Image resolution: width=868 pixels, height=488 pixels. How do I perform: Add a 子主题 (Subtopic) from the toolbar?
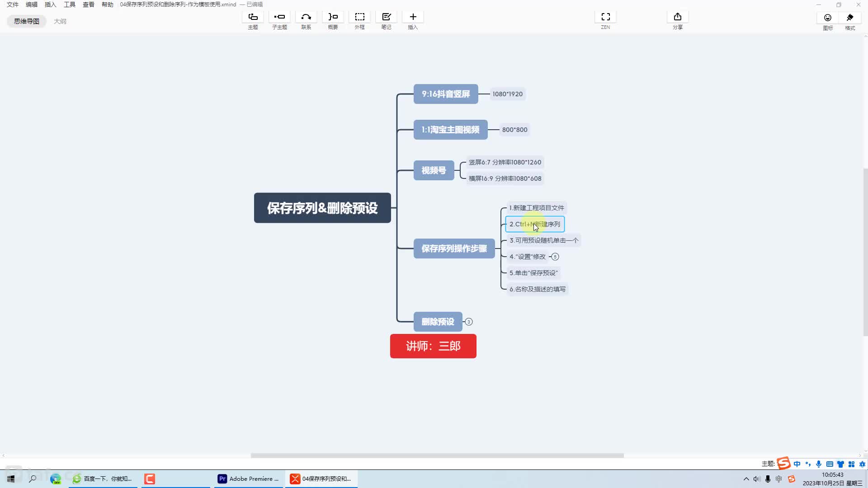pyautogui.click(x=279, y=17)
